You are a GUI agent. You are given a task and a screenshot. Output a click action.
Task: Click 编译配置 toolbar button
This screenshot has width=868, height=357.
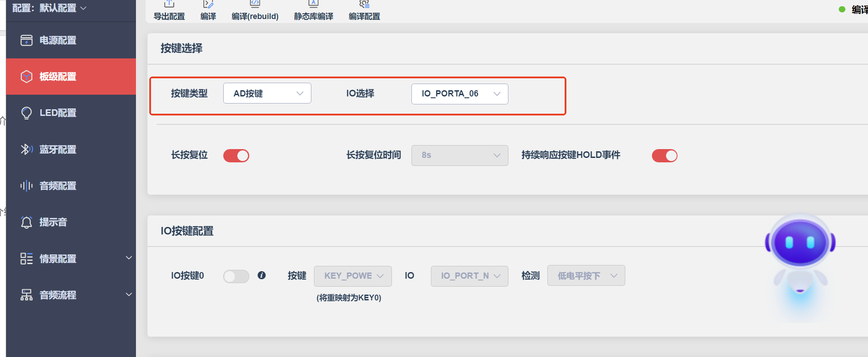pyautogui.click(x=364, y=11)
